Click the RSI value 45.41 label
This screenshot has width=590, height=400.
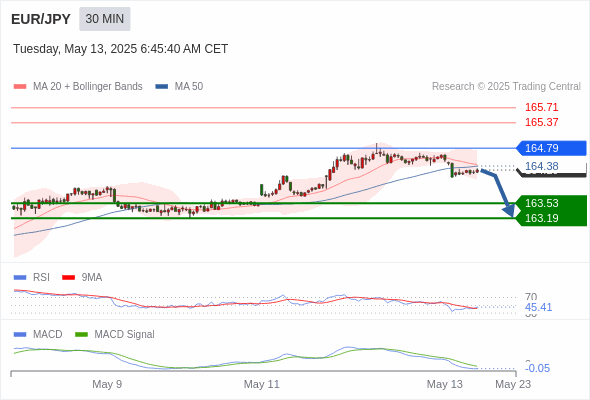tap(538, 307)
